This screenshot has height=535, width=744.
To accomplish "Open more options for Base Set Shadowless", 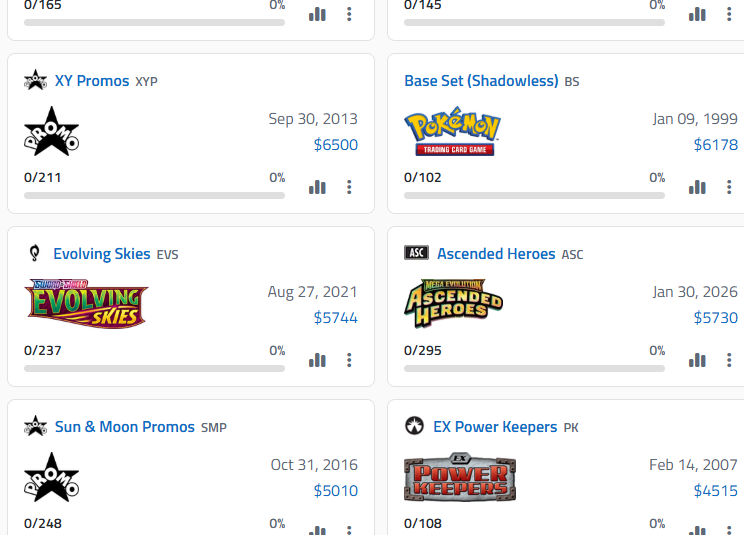I will click(729, 187).
